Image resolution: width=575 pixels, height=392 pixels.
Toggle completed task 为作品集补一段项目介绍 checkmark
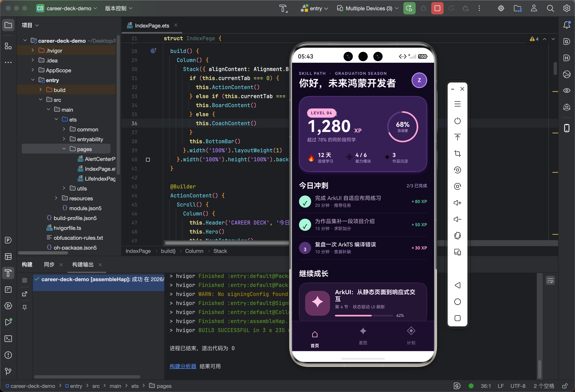(x=305, y=225)
